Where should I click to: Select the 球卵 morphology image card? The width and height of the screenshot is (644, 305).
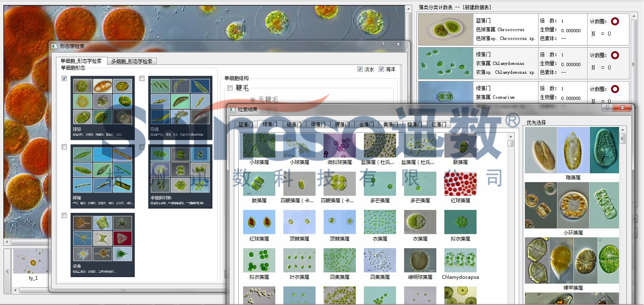103,108
